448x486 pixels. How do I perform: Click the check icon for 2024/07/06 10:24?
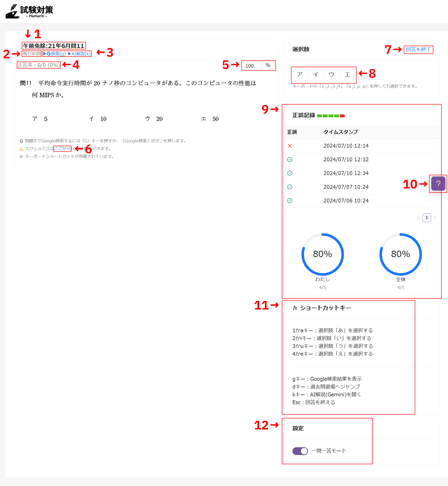(x=289, y=201)
